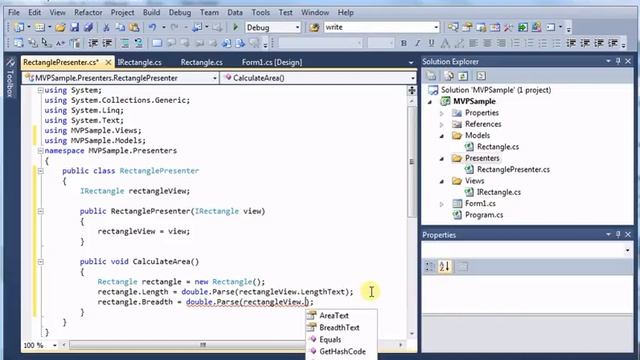Open the Refactor menu
Image resolution: width=640 pixels, height=360 pixels.
click(88, 12)
